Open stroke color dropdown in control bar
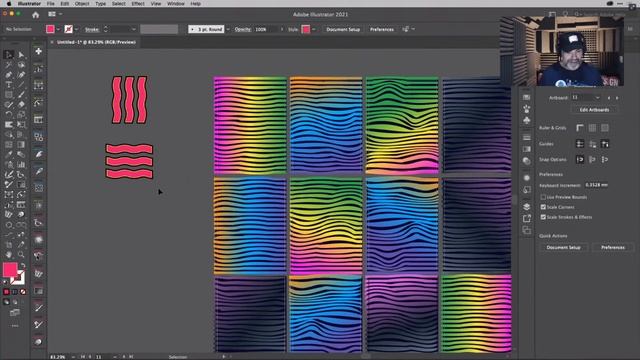Image resolution: width=640 pixels, height=360 pixels. click(x=76, y=29)
